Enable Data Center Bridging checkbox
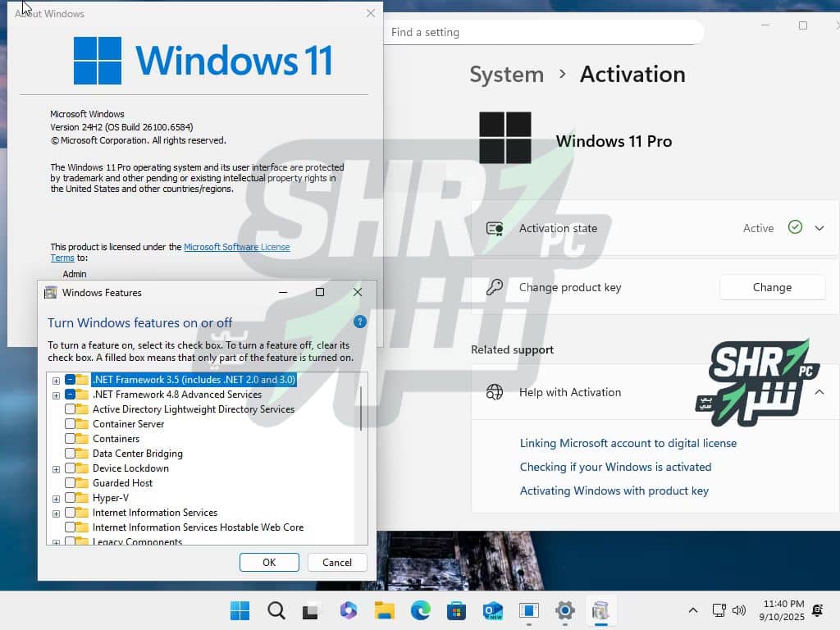 click(x=70, y=453)
